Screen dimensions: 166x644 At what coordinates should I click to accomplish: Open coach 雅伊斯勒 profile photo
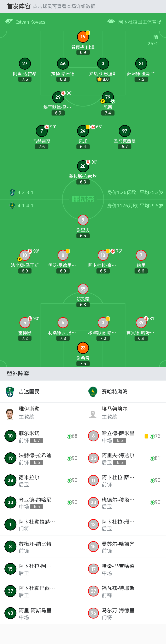(x=10, y=414)
